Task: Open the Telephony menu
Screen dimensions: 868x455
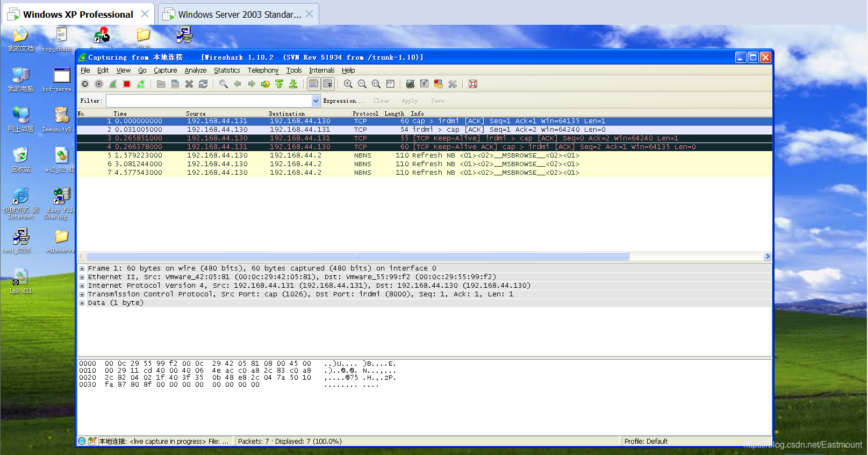Action: [x=263, y=70]
